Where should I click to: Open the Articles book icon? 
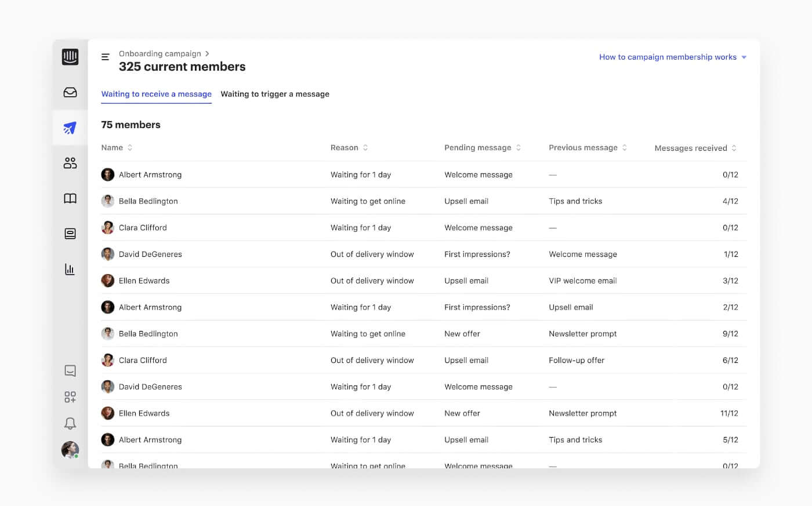point(70,198)
